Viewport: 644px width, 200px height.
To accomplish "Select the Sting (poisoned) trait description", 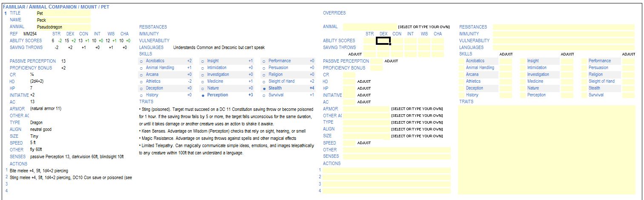I will click(226, 116).
